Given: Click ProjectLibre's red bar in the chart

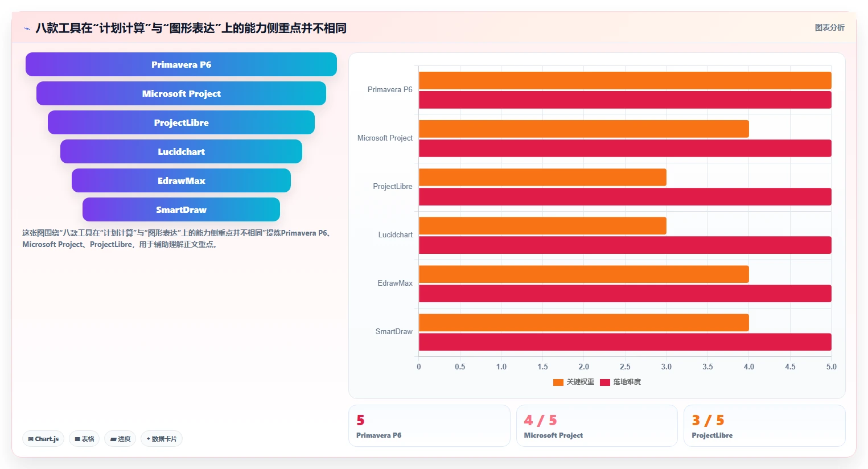Looking at the screenshot, I should [x=625, y=196].
